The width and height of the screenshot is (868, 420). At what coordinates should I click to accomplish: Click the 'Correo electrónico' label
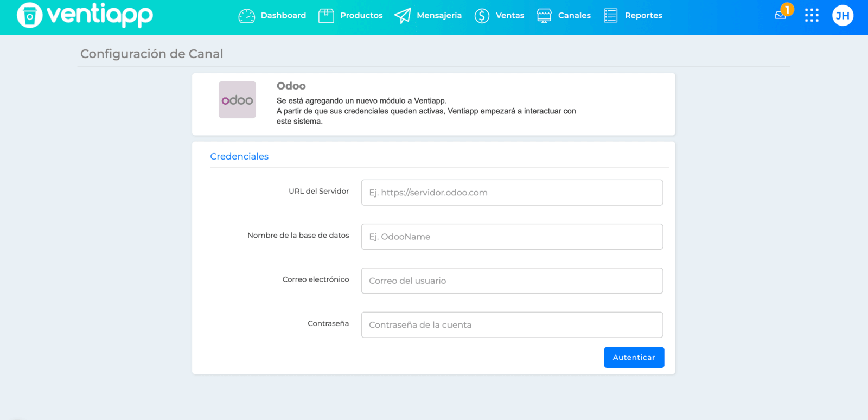click(x=316, y=279)
